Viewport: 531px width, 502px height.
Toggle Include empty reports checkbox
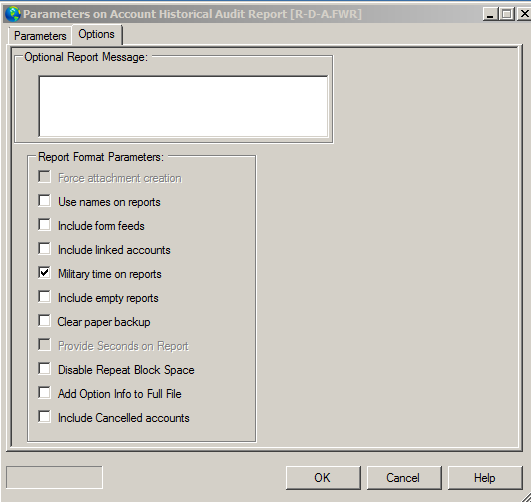click(44, 297)
